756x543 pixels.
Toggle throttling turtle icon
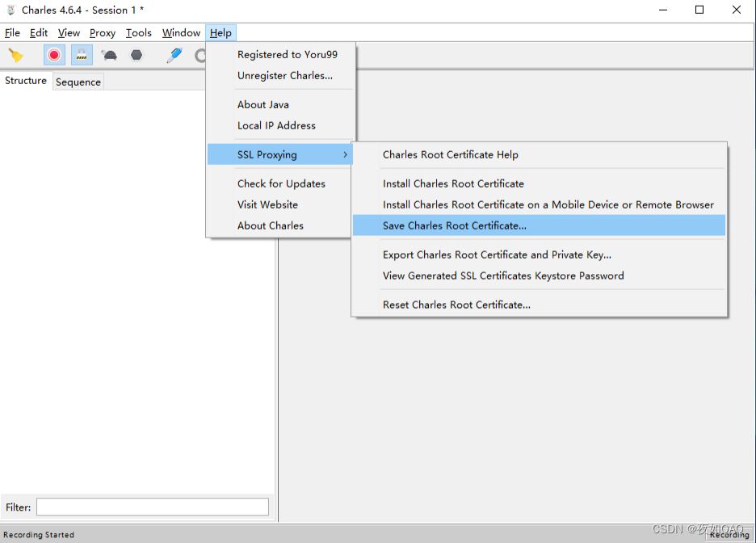click(x=110, y=56)
